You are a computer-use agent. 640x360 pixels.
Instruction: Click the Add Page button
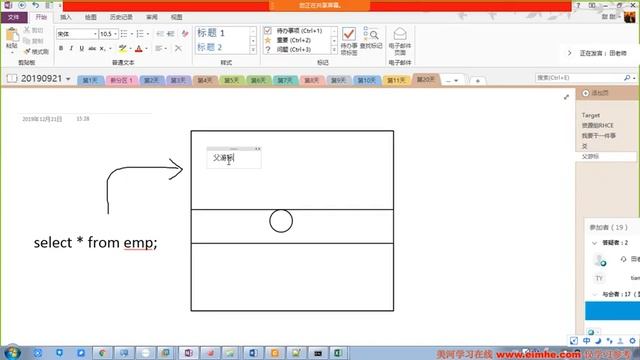point(596,93)
